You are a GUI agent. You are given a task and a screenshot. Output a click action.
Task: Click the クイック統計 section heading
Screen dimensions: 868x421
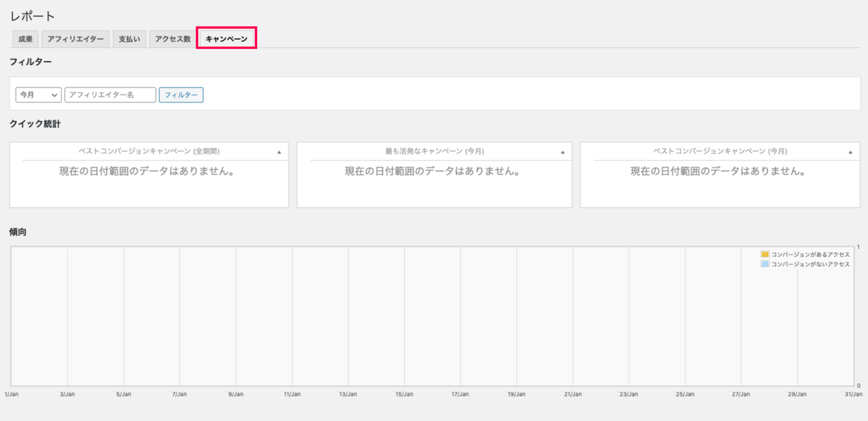[x=35, y=124]
